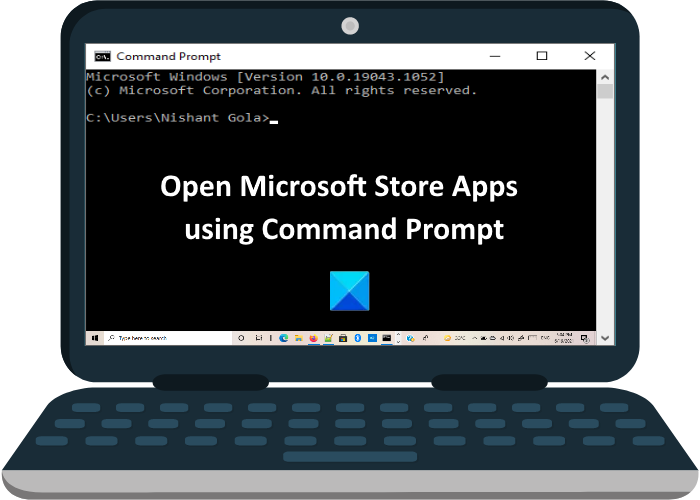Click the 'C:\Users\Nishant Gola>' prompt line
Image resolution: width=700 pixels, height=500 pixels.
182,118
